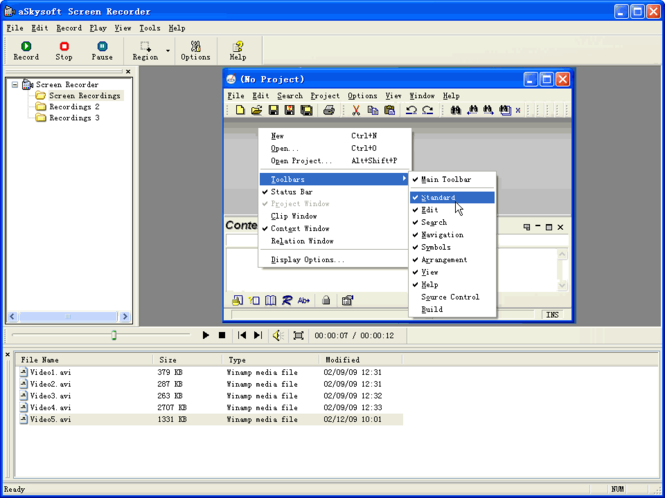Image resolution: width=665 pixels, height=498 pixels.
Task: Click the New file icon in the No Project window
Action: click(x=240, y=110)
